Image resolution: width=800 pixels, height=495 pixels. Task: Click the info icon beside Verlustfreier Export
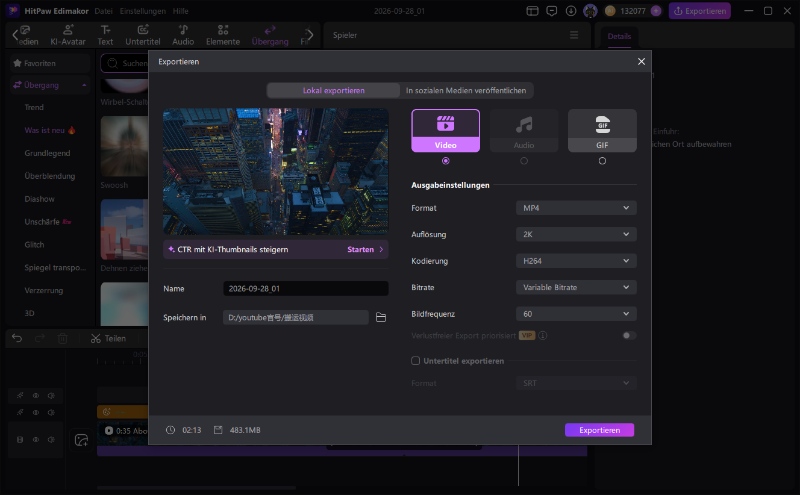[x=543, y=335]
